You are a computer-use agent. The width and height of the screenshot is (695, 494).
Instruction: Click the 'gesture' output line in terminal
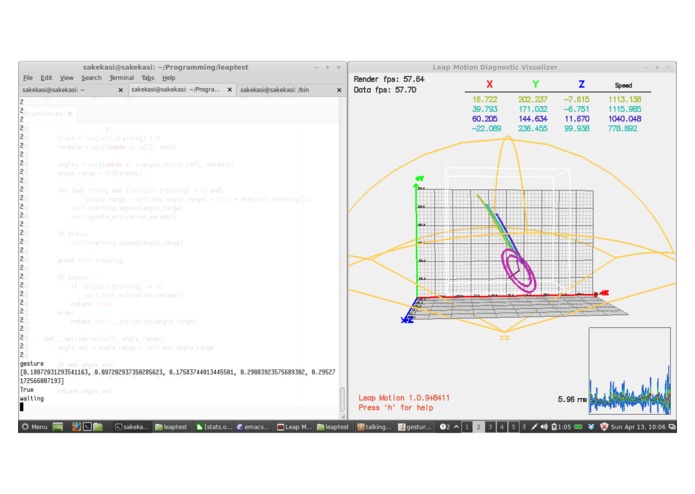[x=31, y=364]
